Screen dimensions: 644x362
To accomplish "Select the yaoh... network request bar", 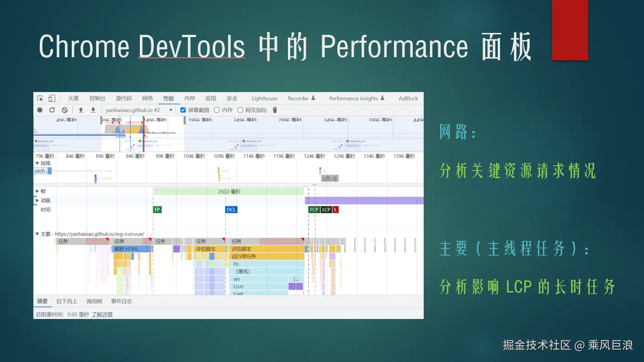I will [x=43, y=171].
